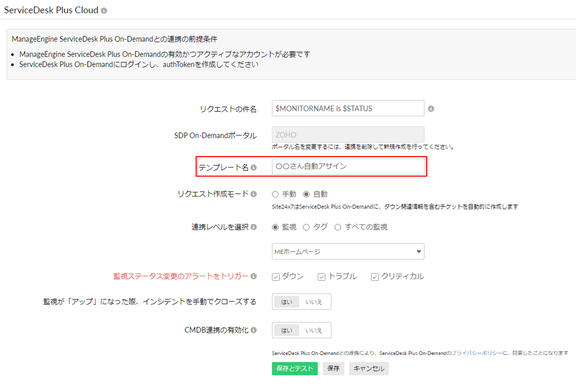Click info icon beside 連携レベルを選択 label
This screenshot has height=392, width=576.
click(x=254, y=227)
